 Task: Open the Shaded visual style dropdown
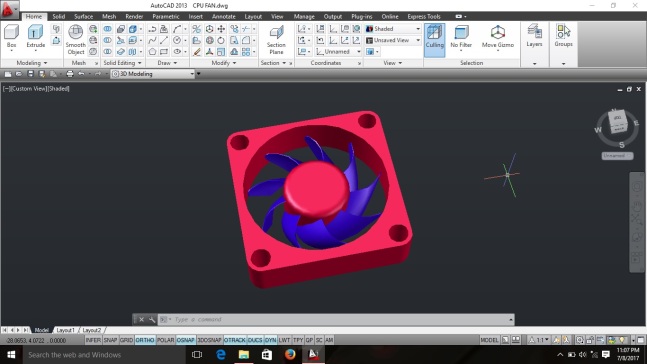(393, 28)
